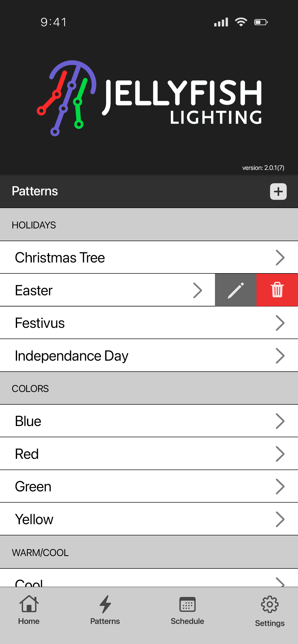Image resolution: width=298 pixels, height=644 pixels.
Task: Tap the Patterns lightning bolt icon
Action: coord(105,604)
